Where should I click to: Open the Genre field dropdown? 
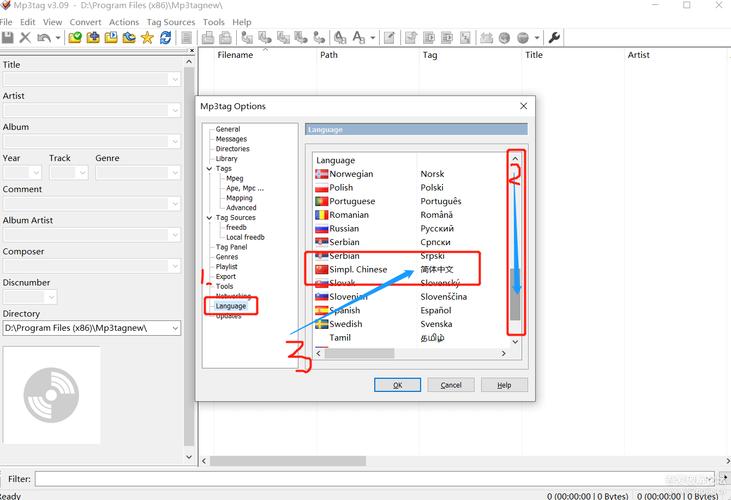pos(175,173)
